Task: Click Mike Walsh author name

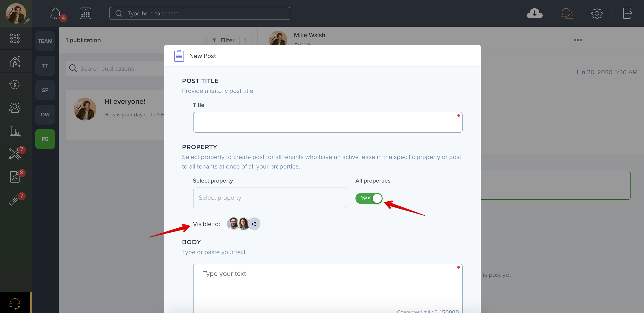Action: point(310,35)
